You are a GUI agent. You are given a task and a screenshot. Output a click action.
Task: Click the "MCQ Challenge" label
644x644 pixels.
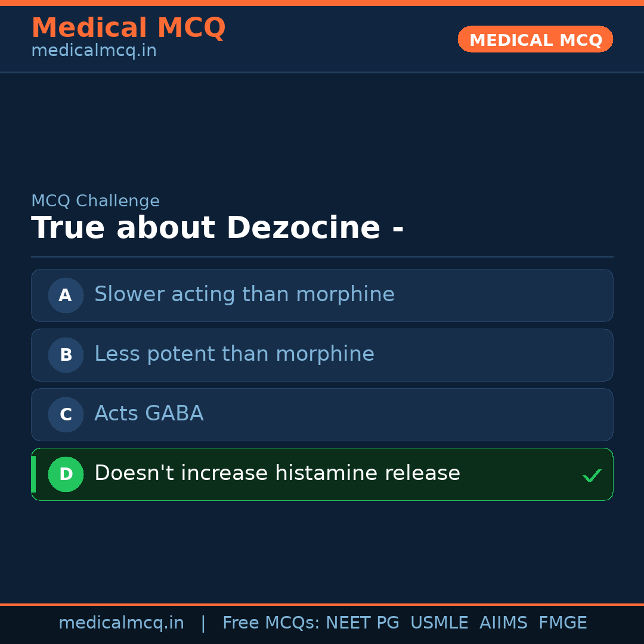pyautogui.click(x=95, y=201)
